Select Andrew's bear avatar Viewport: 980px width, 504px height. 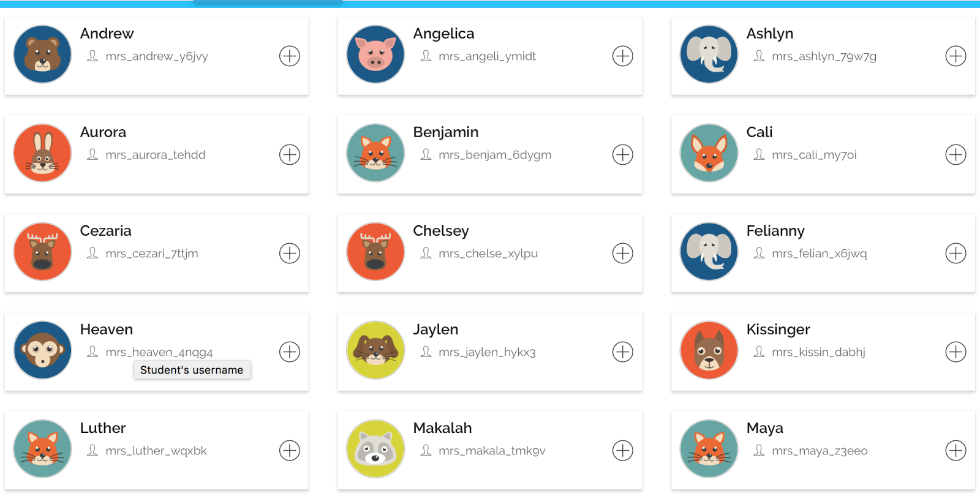pyautogui.click(x=42, y=55)
